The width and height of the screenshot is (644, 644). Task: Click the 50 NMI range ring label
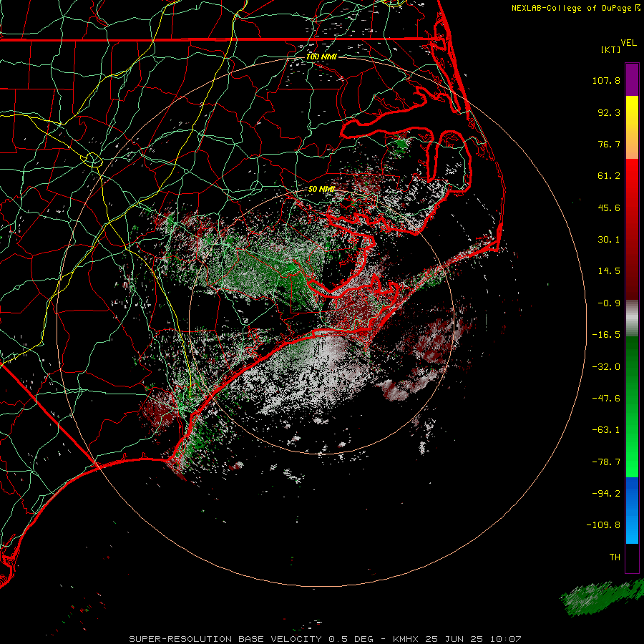[321, 189]
